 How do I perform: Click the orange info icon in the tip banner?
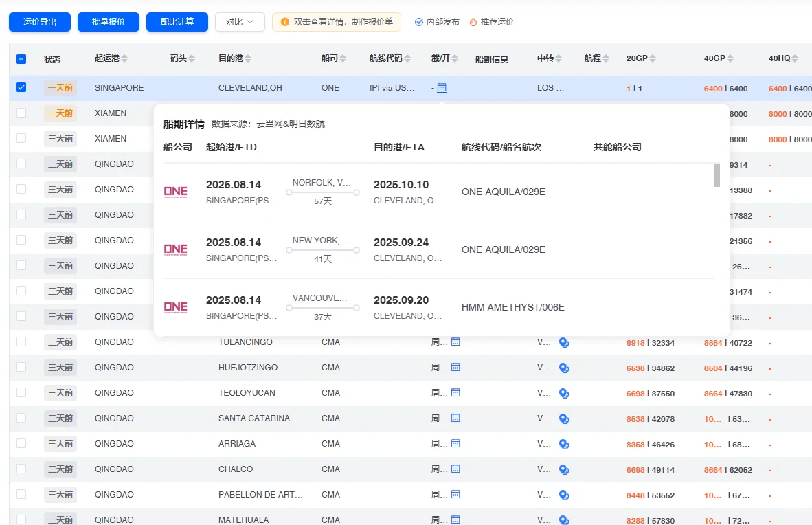click(286, 21)
